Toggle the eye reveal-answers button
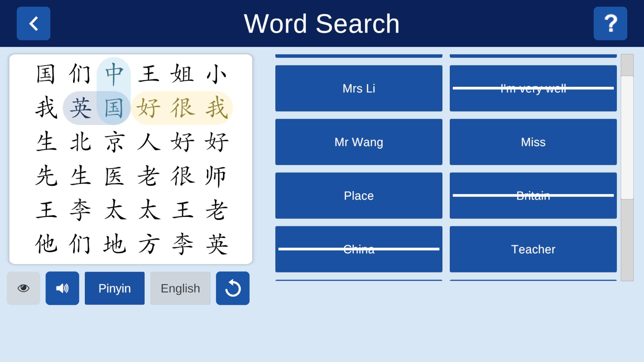 click(23, 288)
